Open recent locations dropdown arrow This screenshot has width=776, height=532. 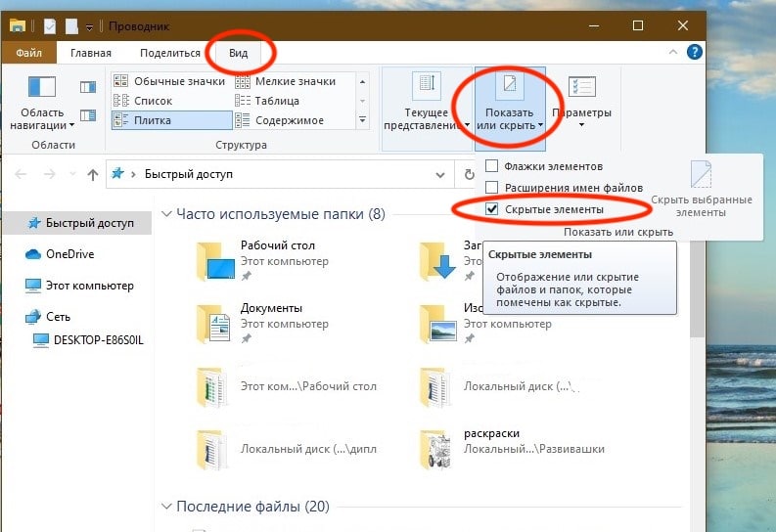pyautogui.click(x=72, y=174)
